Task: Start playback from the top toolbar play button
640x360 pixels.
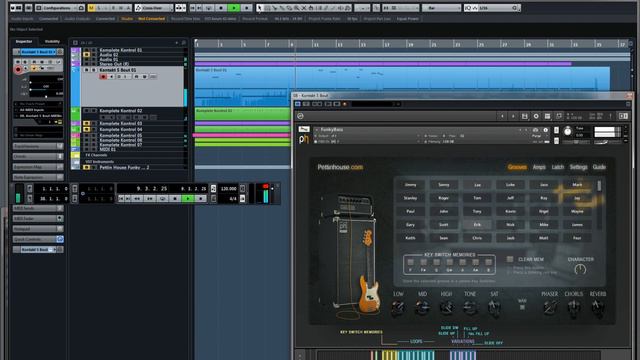Action: (234, 8)
